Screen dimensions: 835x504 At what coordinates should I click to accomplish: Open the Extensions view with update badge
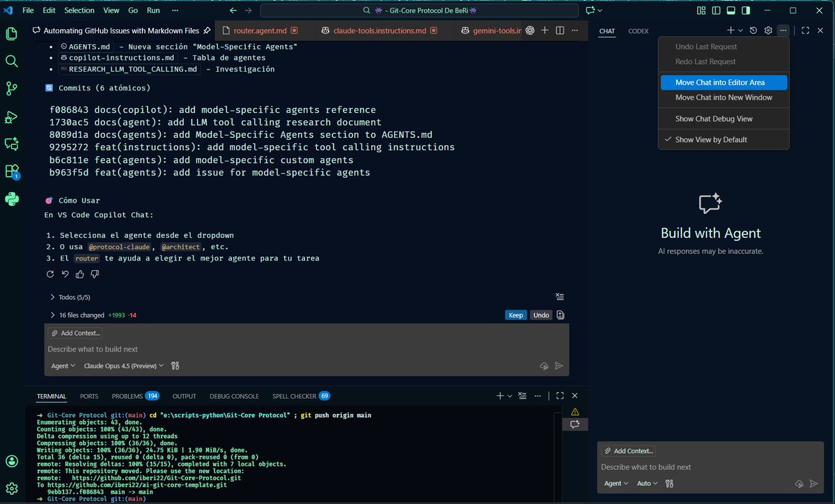11,171
